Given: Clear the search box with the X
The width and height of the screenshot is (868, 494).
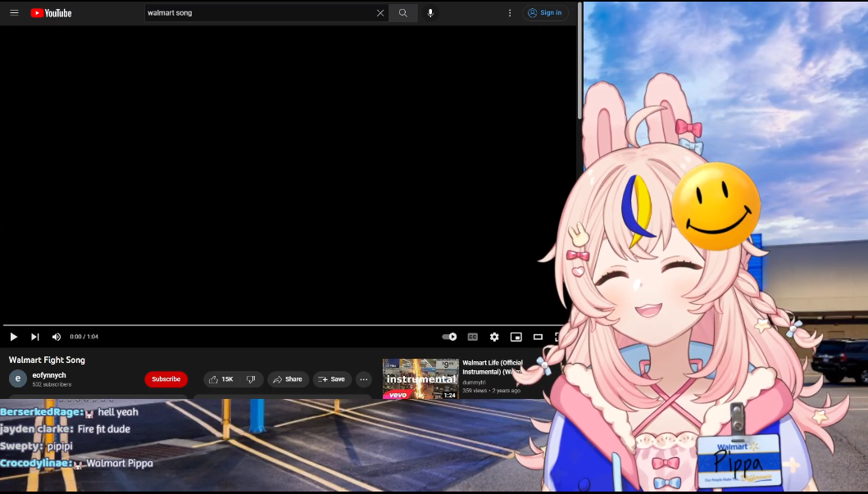Looking at the screenshot, I should click(380, 13).
